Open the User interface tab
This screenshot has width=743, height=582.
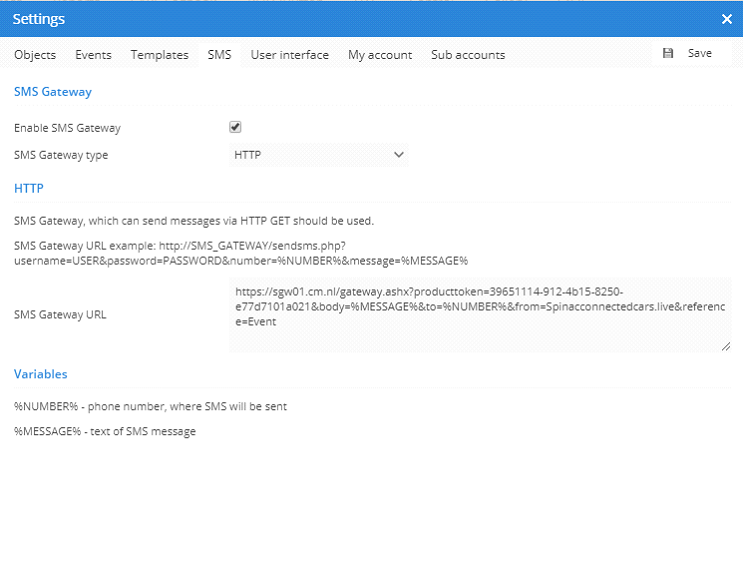pyautogui.click(x=289, y=55)
